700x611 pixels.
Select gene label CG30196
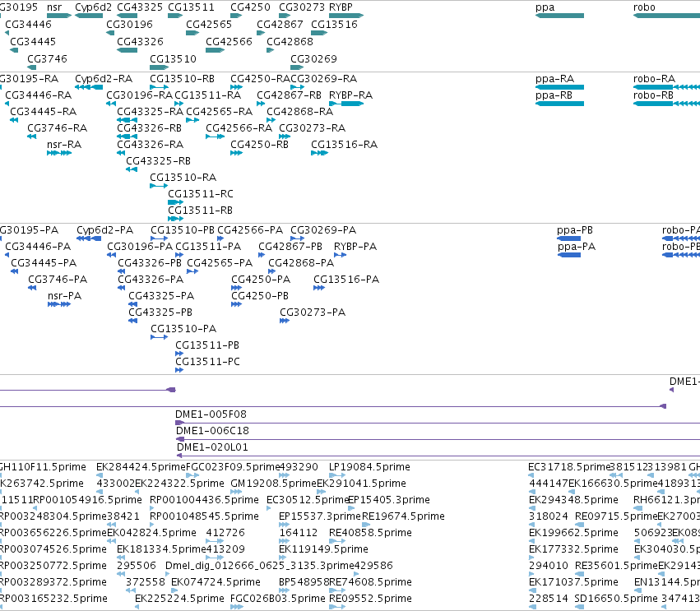[129, 24]
